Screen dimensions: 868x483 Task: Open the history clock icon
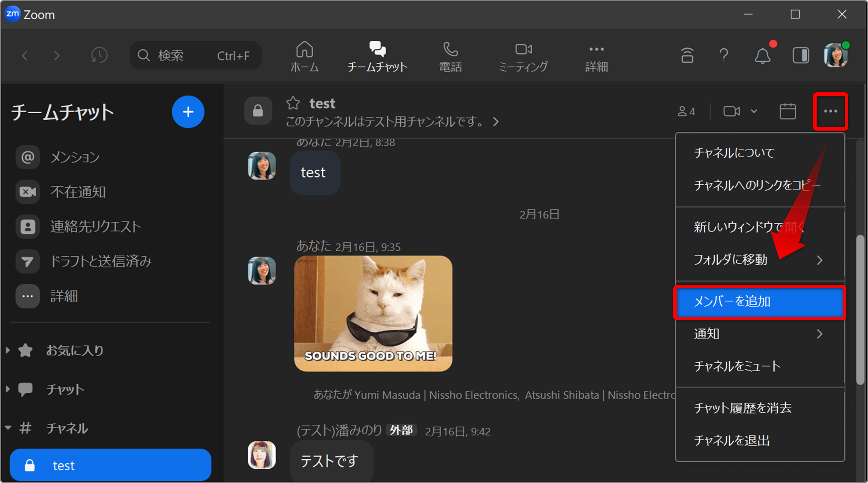tap(99, 55)
